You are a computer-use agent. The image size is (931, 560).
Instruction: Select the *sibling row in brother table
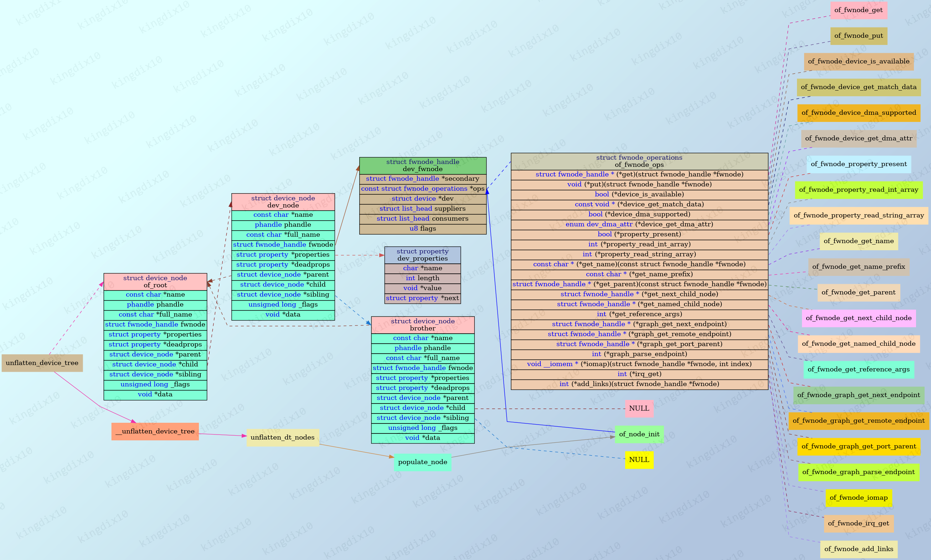(422, 418)
